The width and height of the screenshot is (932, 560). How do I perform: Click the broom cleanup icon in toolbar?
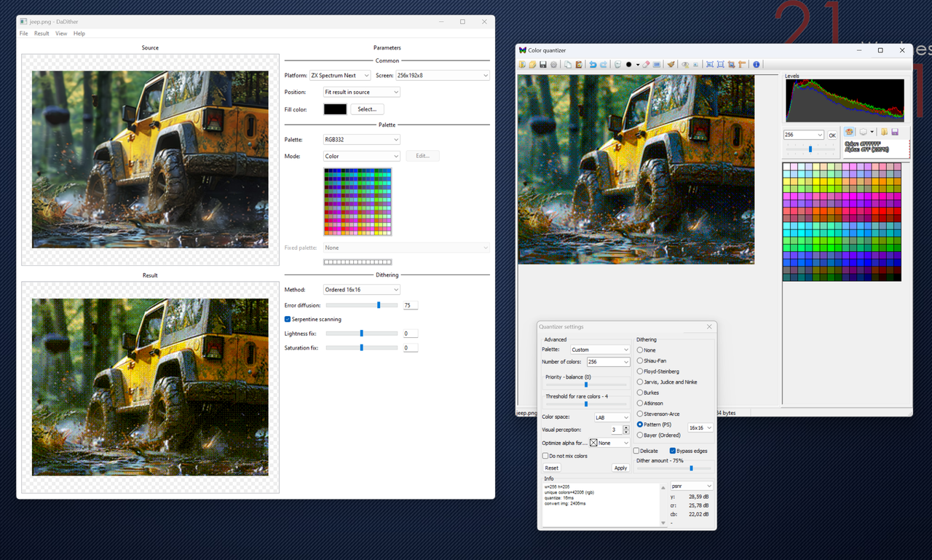point(671,64)
